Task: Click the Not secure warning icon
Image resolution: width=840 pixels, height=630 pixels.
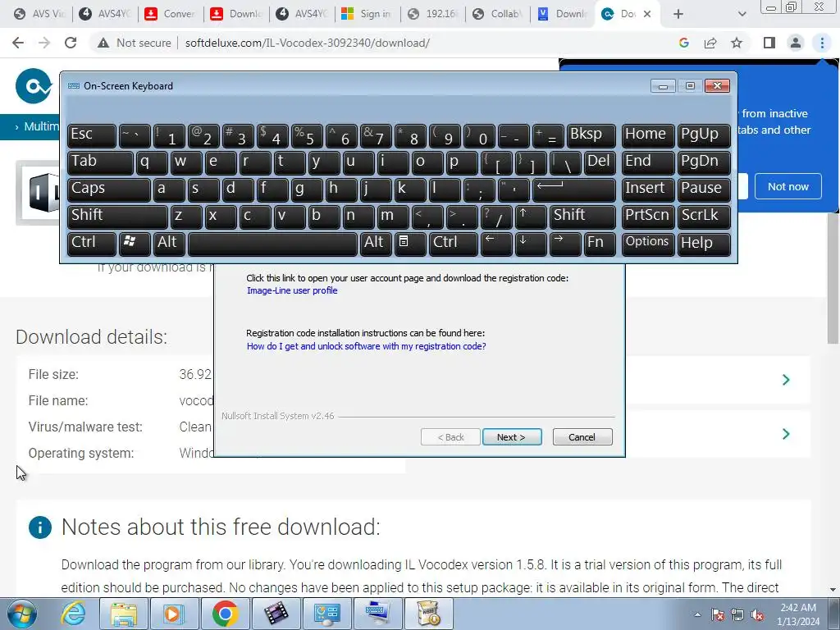Action: 103,43
